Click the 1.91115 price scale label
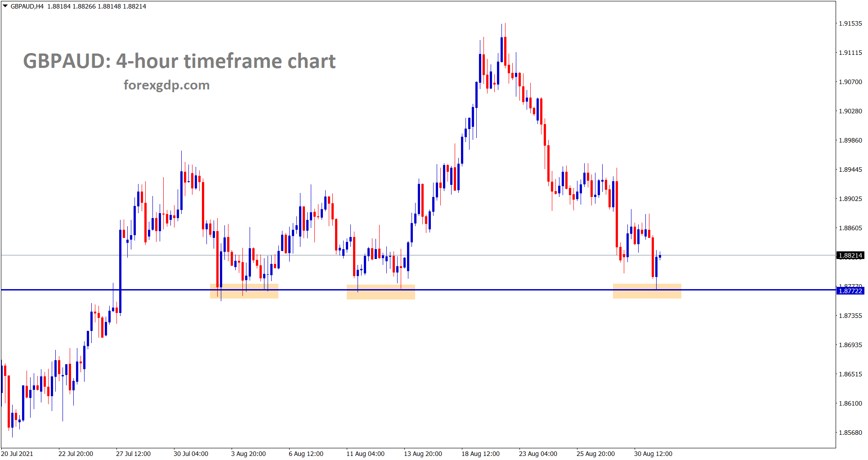The image size is (868, 460). click(x=850, y=53)
